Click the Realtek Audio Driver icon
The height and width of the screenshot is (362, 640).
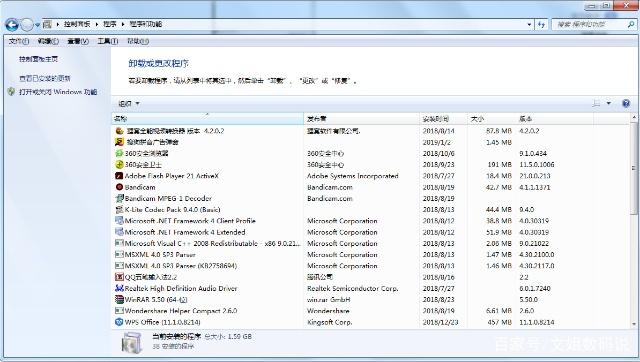(119, 288)
